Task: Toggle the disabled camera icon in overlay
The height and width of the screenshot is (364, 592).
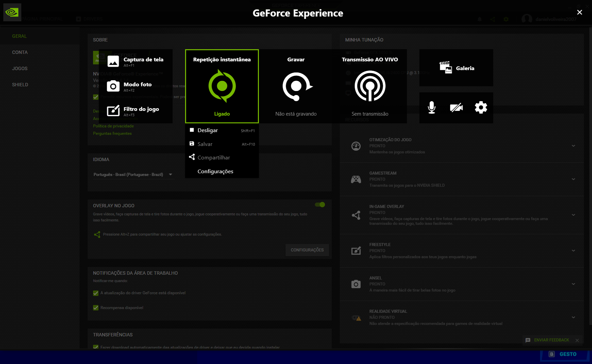Action: coord(456,108)
